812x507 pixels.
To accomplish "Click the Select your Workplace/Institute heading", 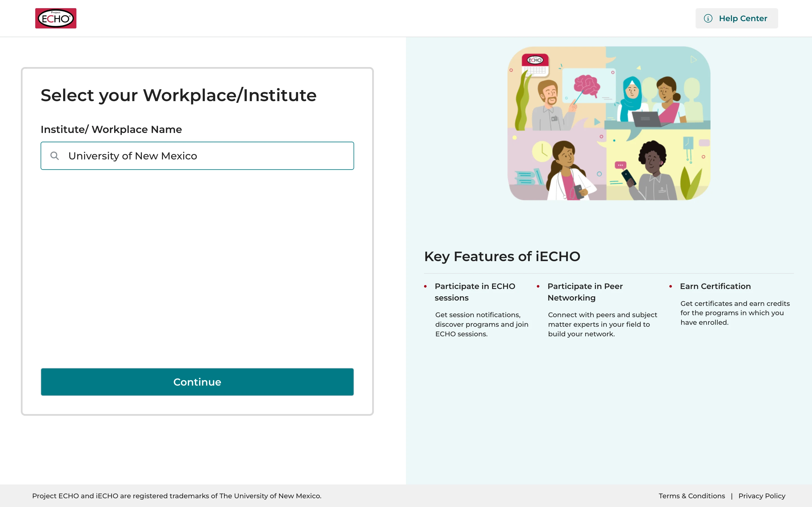I will pyautogui.click(x=178, y=95).
